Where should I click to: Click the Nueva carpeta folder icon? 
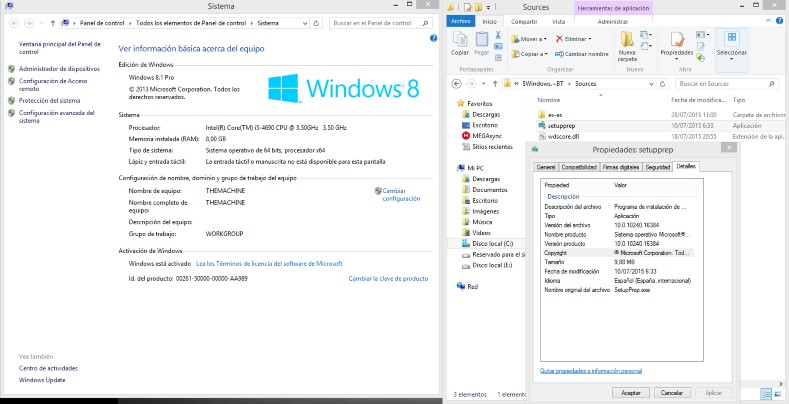click(x=627, y=39)
